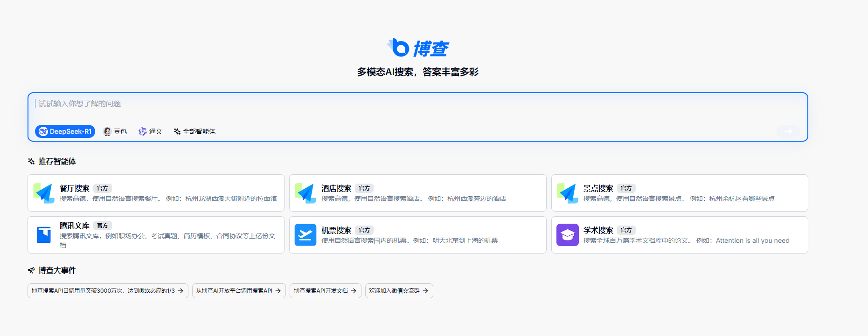Image resolution: width=868 pixels, height=336 pixels.
Task: Click the 学术搜索 graduation cap icon
Action: tap(568, 235)
